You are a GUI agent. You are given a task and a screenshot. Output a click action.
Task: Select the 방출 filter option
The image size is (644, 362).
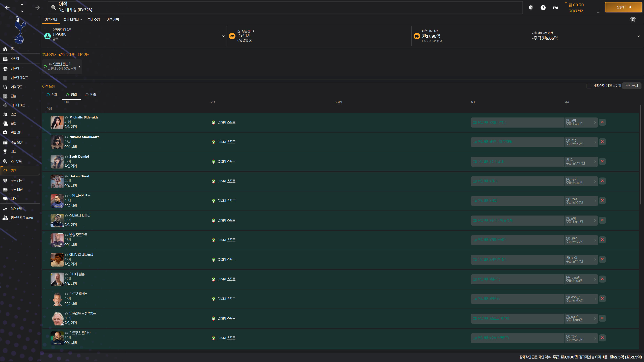pos(91,95)
